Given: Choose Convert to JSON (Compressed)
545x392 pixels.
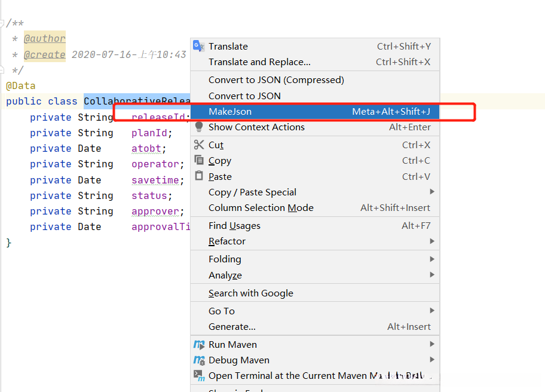Looking at the screenshot, I should (276, 79).
